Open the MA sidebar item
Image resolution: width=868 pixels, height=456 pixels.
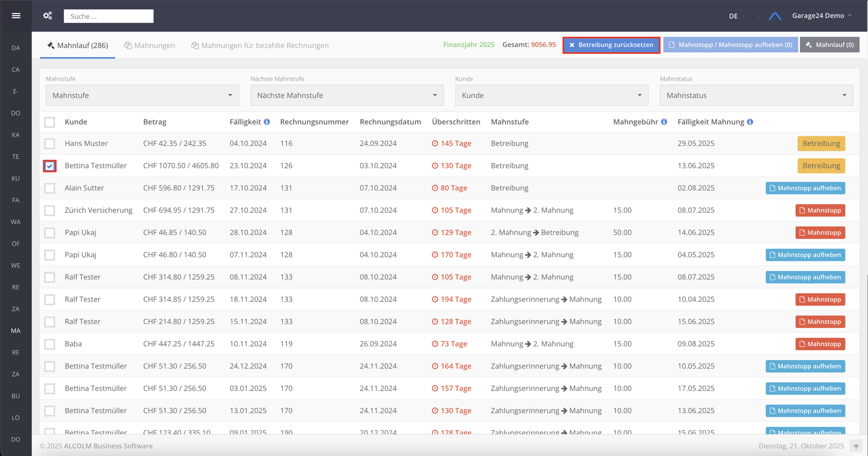16,331
